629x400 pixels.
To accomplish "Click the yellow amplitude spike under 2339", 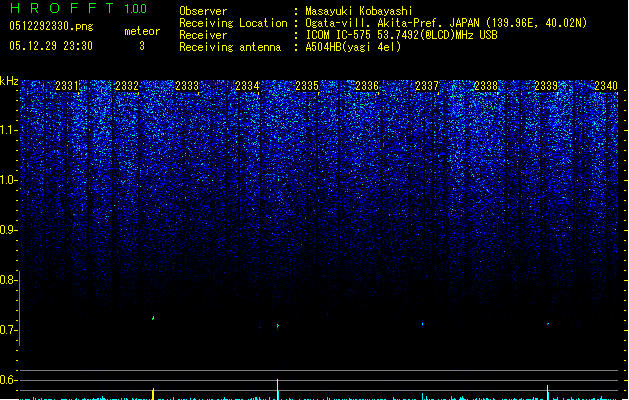I will pyautogui.click(x=548, y=392).
